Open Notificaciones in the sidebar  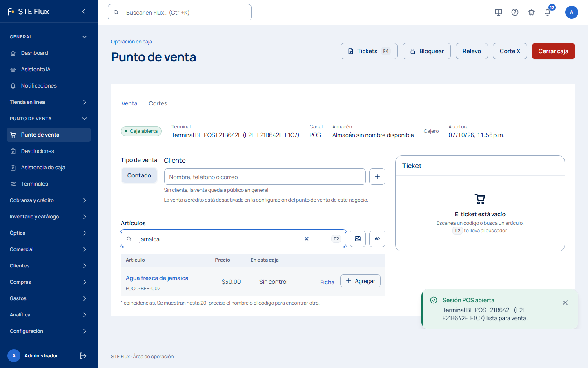coord(49,86)
